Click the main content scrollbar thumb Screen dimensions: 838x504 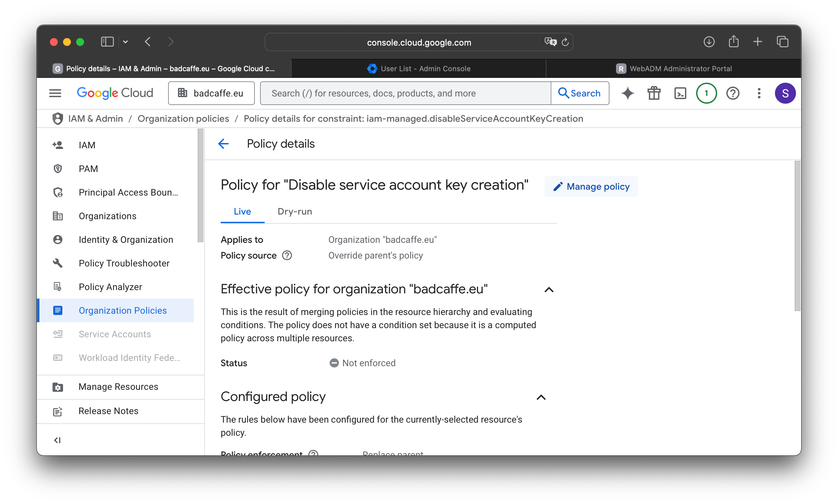point(797,236)
